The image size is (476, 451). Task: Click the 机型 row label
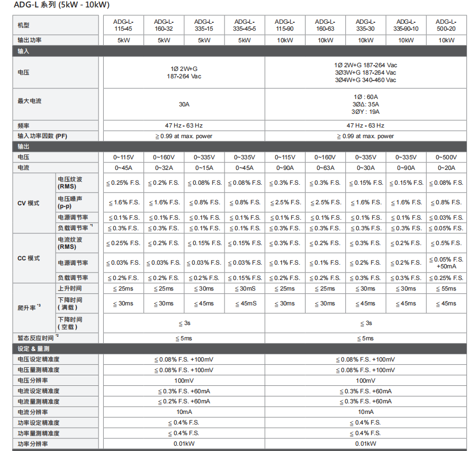click(x=24, y=25)
